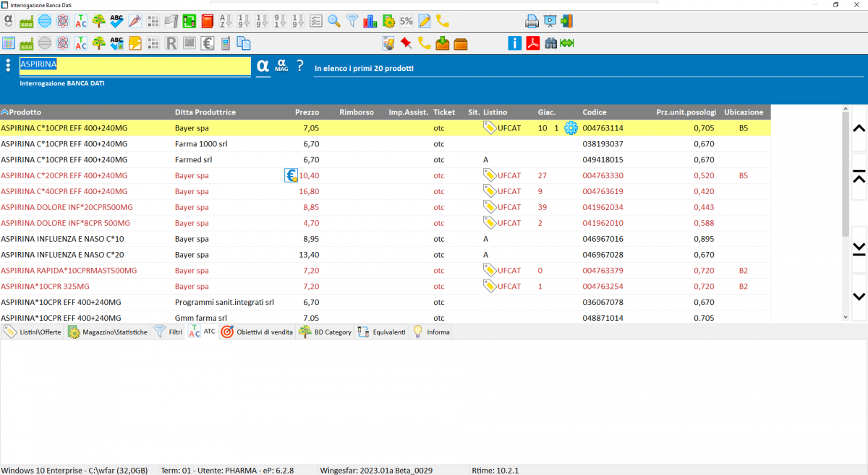Click the blue info icon
868x475 pixels.
pos(514,43)
